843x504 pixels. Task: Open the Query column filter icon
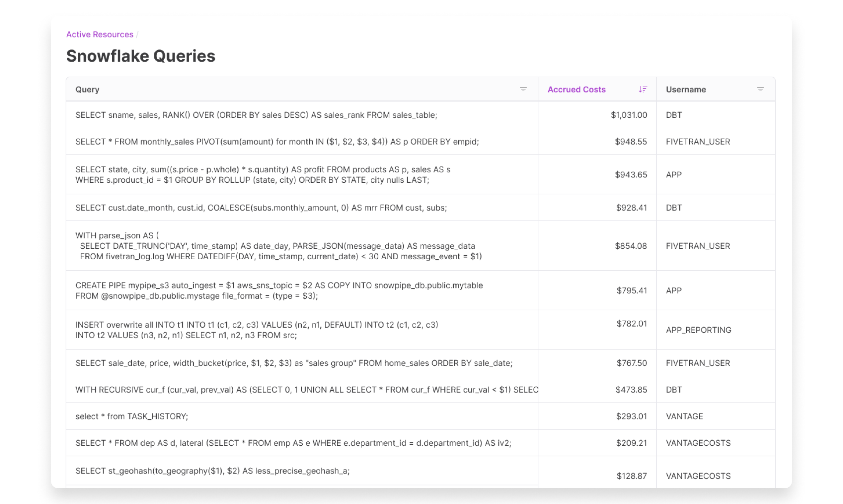(523, 89)
